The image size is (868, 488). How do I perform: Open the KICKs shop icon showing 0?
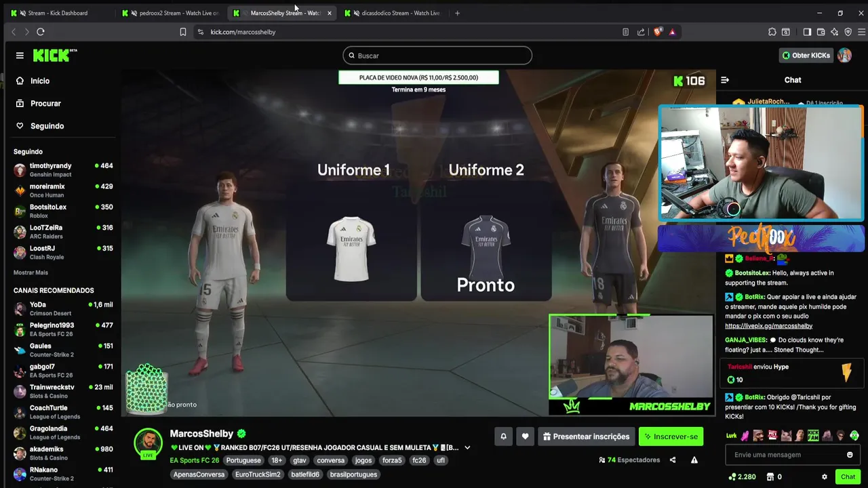point(770,477)
